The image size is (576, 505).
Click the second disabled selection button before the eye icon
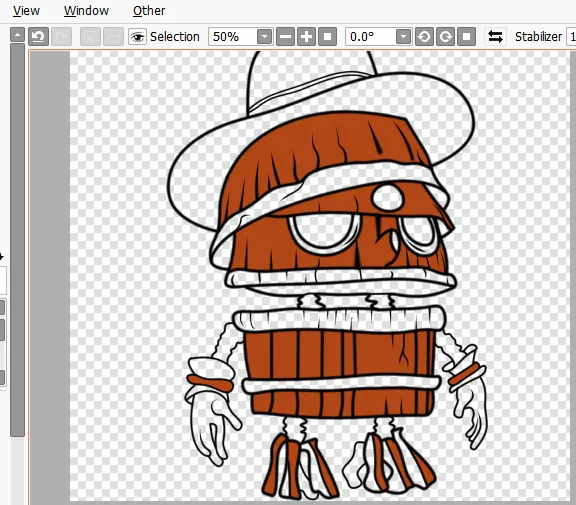click(x=113, y=37)
